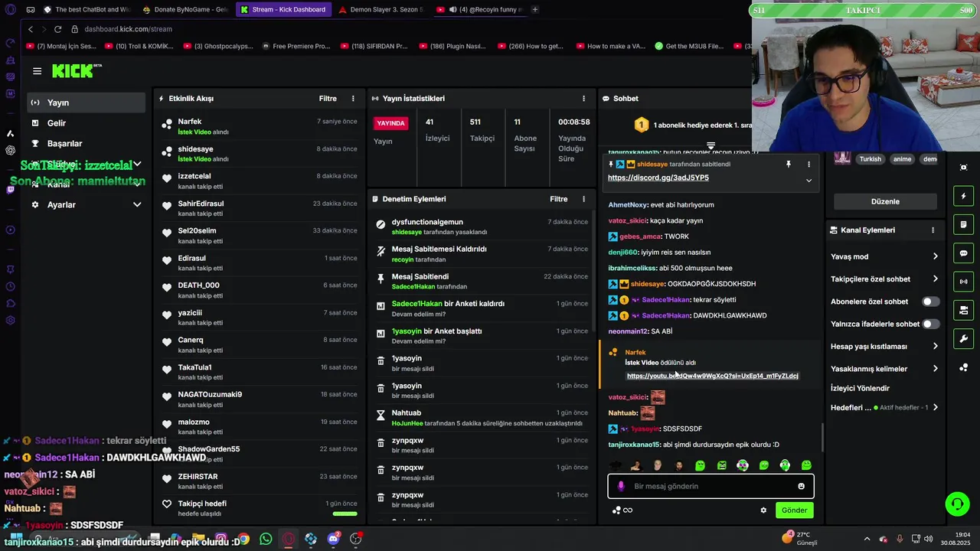Click the Turkish stream tag
The height and width of the screenshot is (551, 980).
point(870,159)
